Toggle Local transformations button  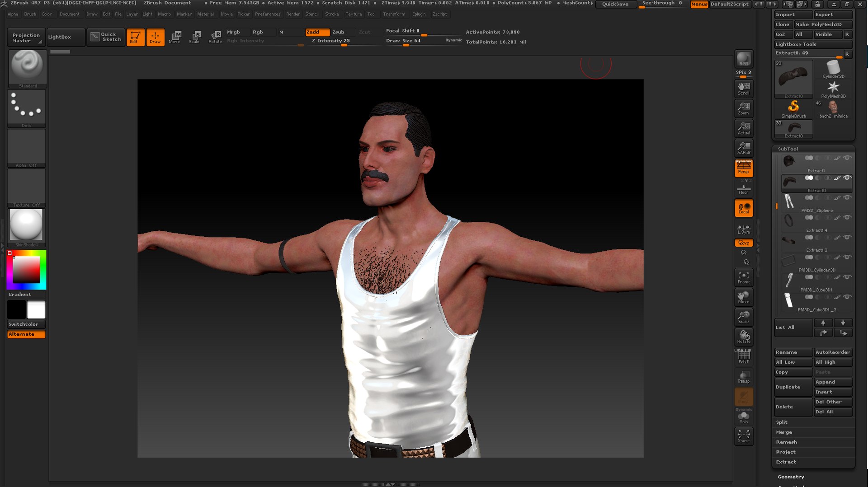click(x=744, y=207)
